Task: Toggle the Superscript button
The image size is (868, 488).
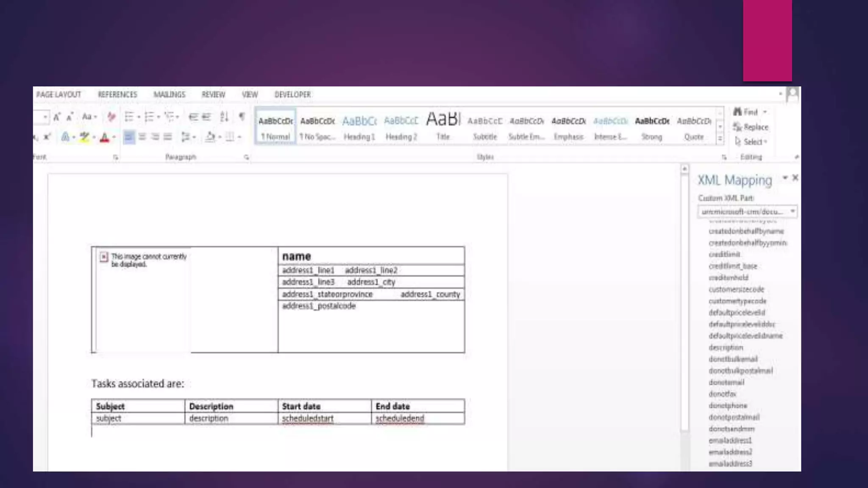Action: (47, 137)
